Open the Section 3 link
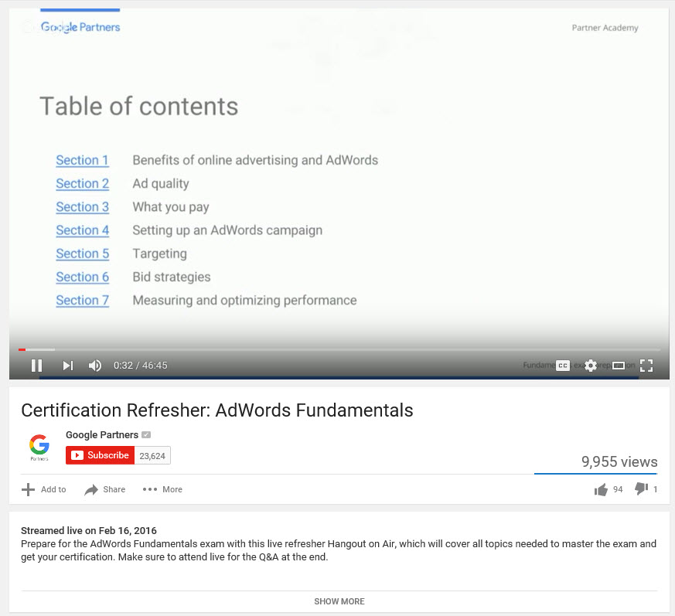Screen dimensions: 675x616 coord(82,207)
